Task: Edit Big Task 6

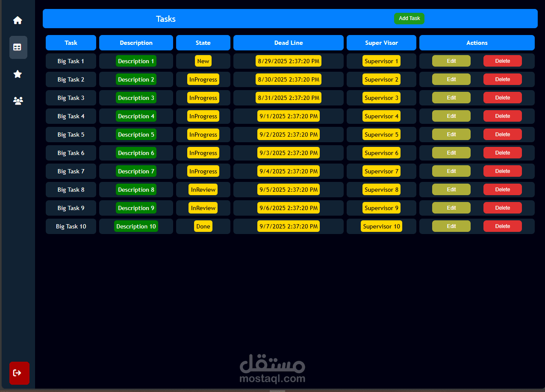Action: point(451,153)
